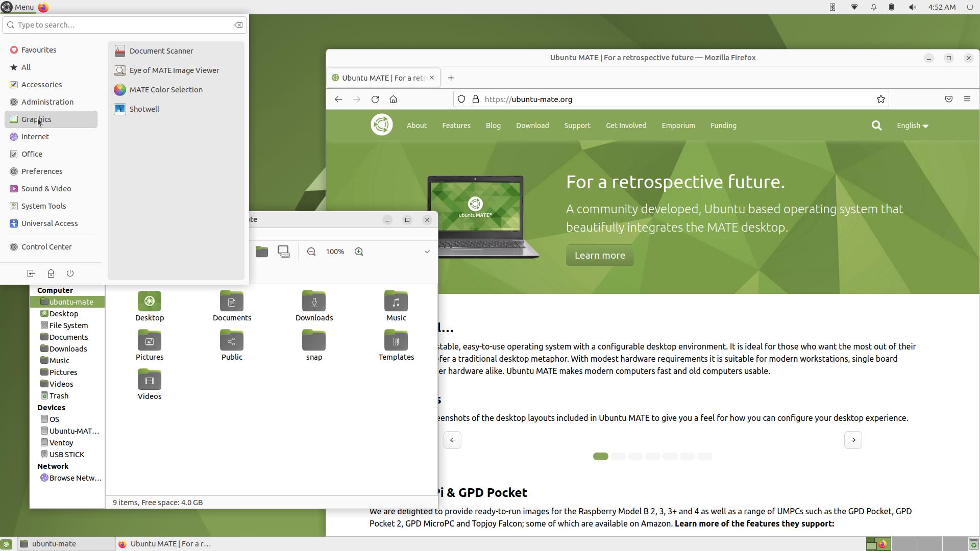This screenshot has height=551, width=980.
Task: Open the Bluetooth tray indicator
Action: (832, 7)
